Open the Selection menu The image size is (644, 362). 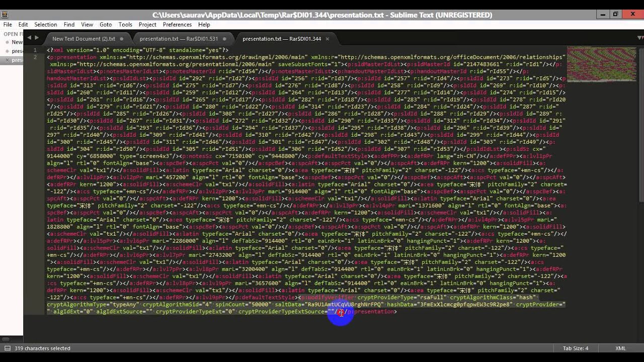(45, 24)
